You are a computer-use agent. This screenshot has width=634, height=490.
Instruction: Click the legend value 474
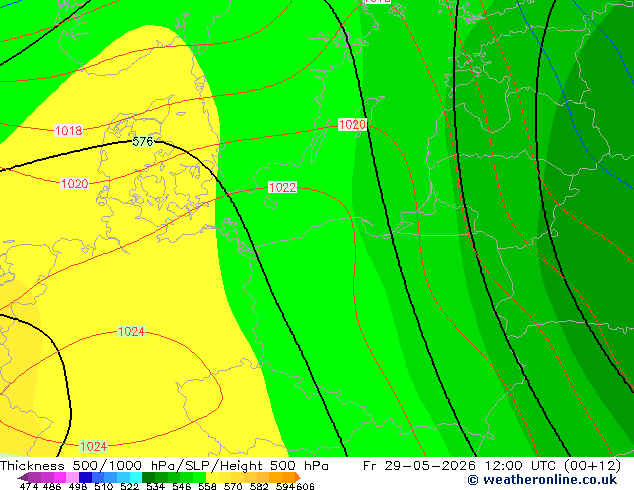pyautogui.click(x=29, y=486)
